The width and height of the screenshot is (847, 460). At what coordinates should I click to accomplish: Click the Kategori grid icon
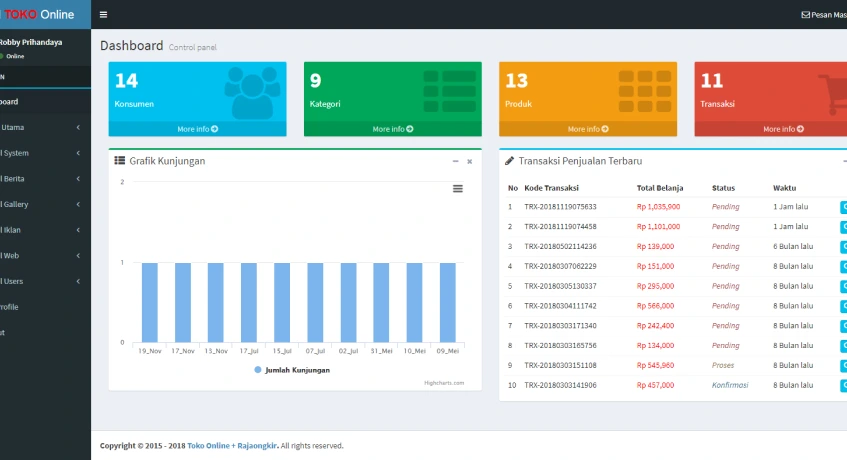pos(449,92)
